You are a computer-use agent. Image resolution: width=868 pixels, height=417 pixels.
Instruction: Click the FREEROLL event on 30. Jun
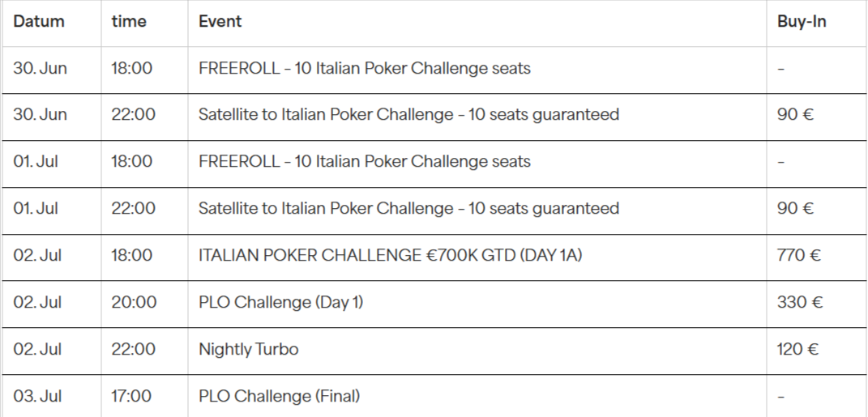click(364, 68)
